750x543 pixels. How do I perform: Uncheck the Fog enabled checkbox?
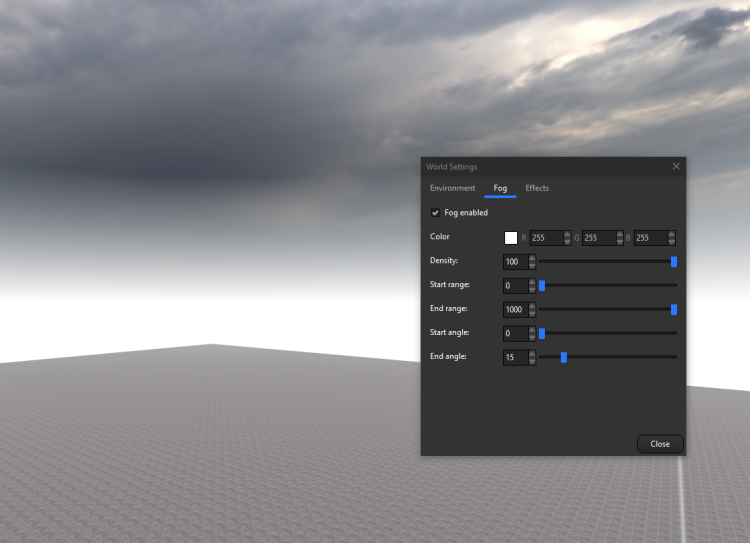coord(435,213)
